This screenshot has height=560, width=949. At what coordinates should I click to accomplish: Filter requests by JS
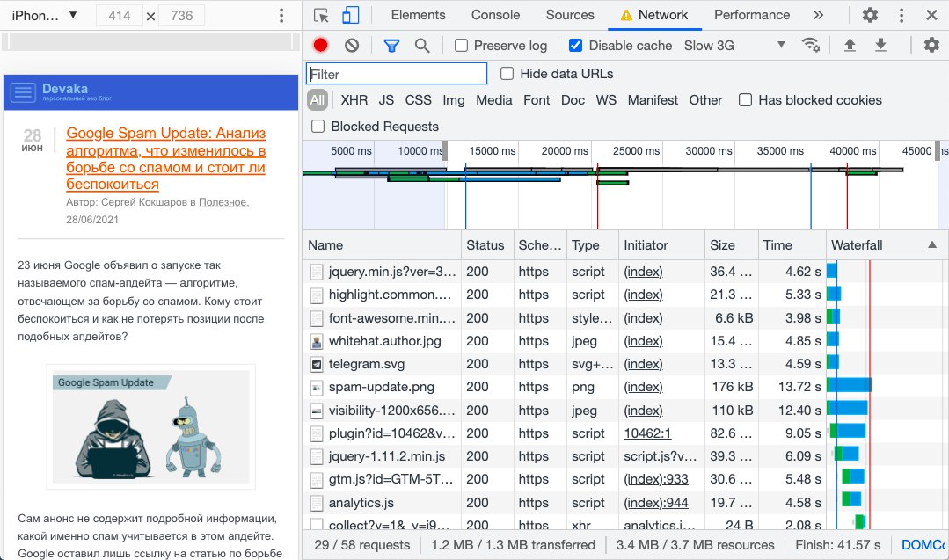pyautogui.click(x=386, y=100)
